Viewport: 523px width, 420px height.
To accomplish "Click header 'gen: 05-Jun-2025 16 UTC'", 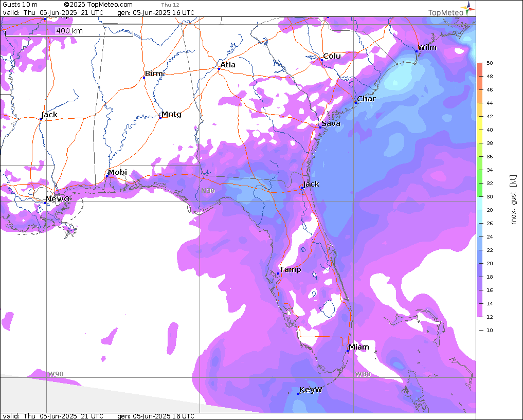I will (156, 13).
